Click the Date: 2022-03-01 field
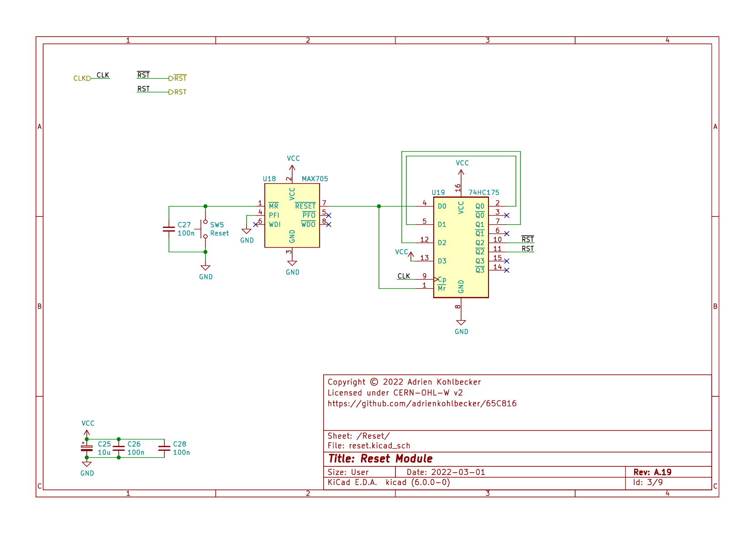 [x=446, y=472]
